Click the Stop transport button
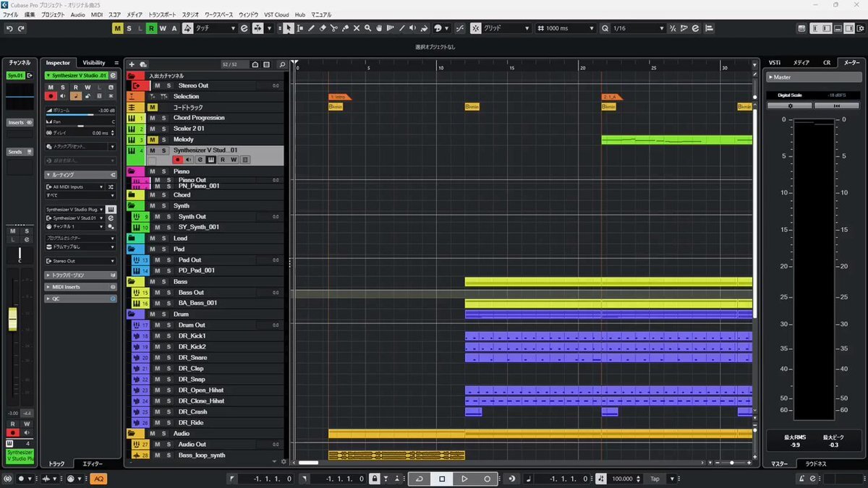The image size is (868, 488). (442, 479)
